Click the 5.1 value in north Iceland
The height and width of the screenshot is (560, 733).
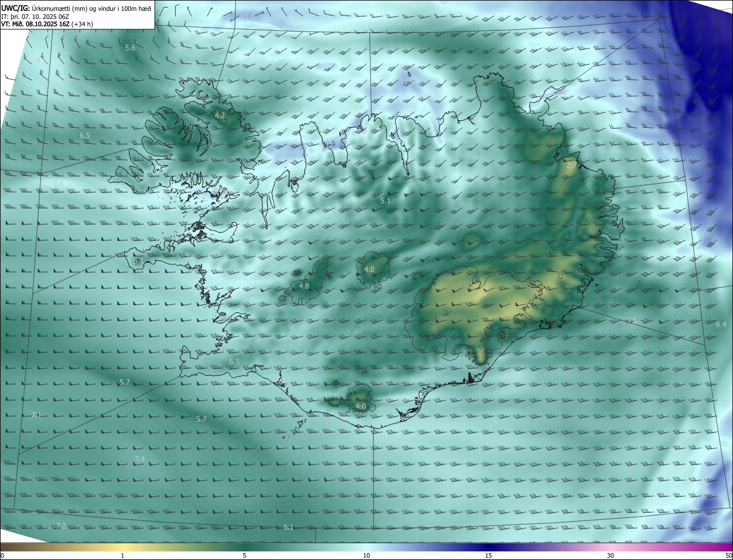click(385, 201)
